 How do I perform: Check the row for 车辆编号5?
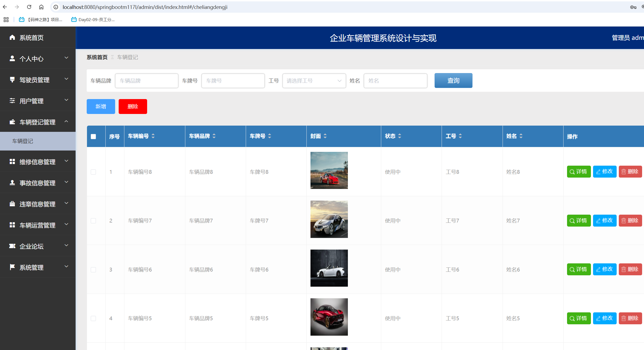(x=93, y=318)
